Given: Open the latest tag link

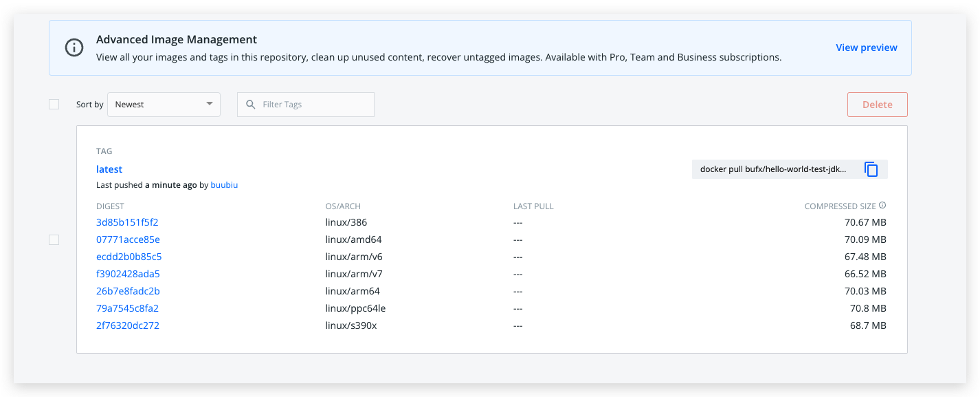Looking at the screenshot, I should click(109, 169).
